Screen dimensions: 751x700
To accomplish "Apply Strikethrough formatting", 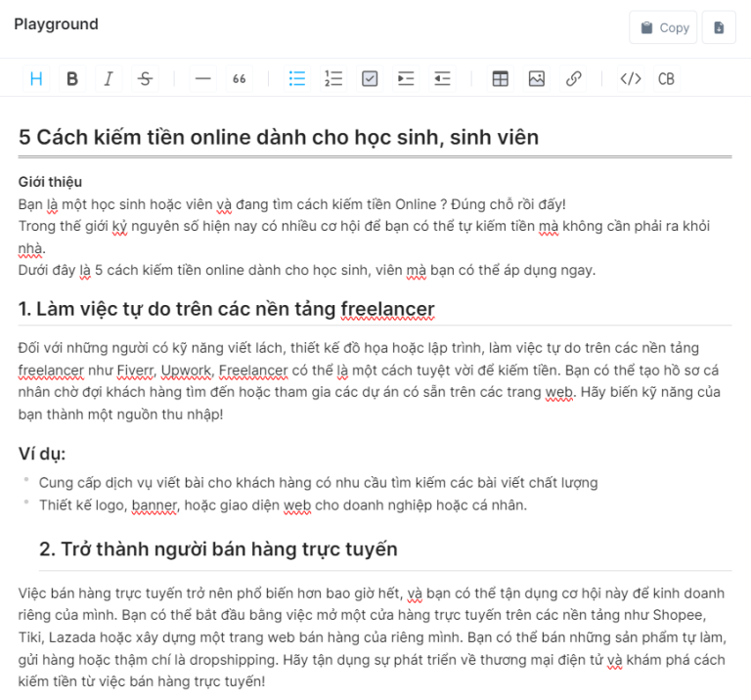I will pos(145,78).
